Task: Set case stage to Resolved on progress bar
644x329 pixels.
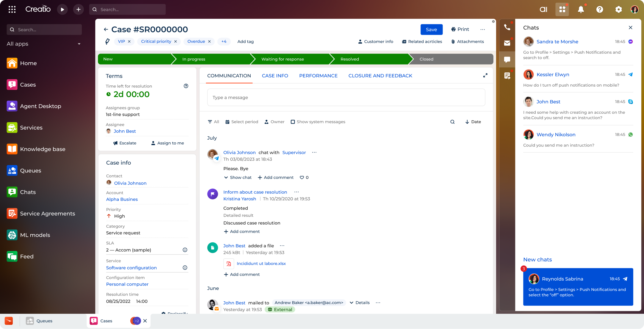Action: click(349, 59)
